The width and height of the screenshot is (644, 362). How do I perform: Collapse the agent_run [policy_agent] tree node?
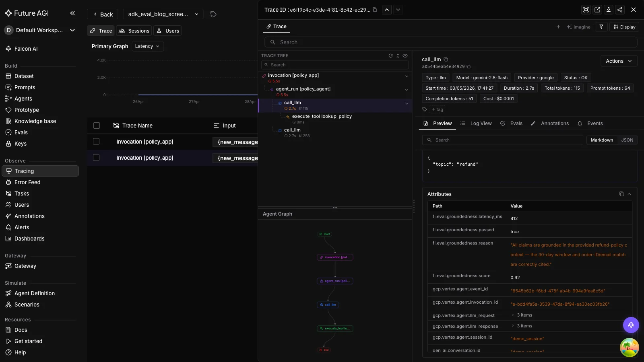(407, 90)
